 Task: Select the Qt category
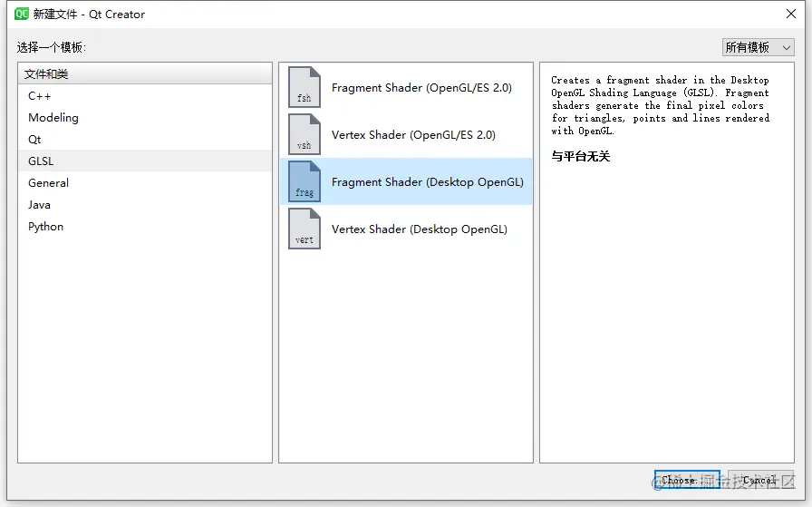[145, 140]
